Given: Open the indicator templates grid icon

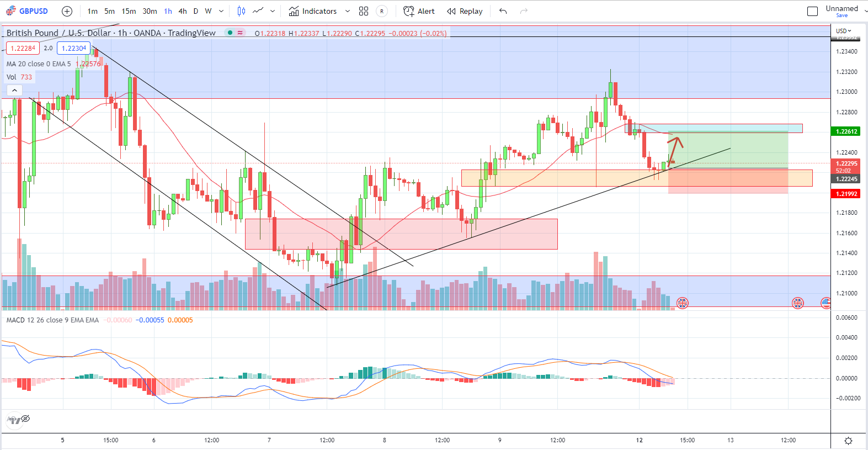Looking at the screenshot, I should pyautogui.click(x=364, y=11).
